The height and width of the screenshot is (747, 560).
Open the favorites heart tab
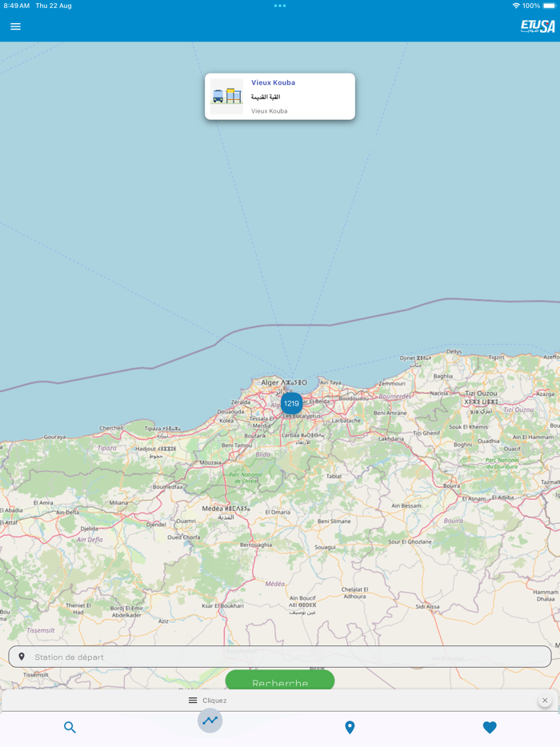(490, 727)
